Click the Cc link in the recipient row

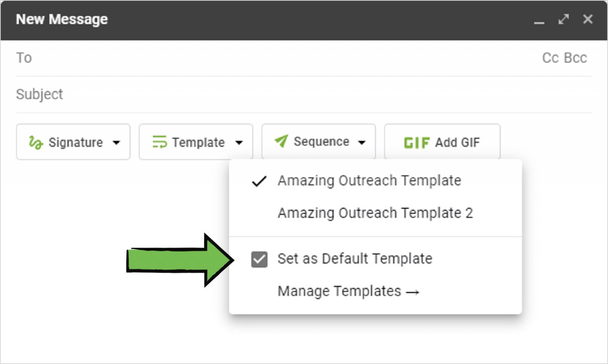pyautogui.click(x=550, y=58)
